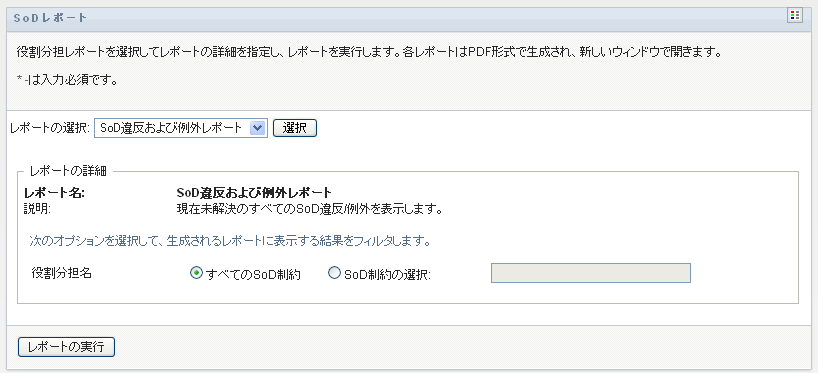Click the SoD制約の選択 label text
The height and width of the screenshot is (373, 818).
tap(388, 275)
